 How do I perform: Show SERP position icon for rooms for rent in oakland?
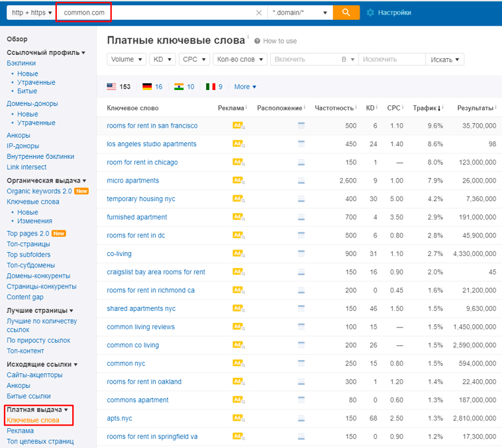(x=301, y=381)
